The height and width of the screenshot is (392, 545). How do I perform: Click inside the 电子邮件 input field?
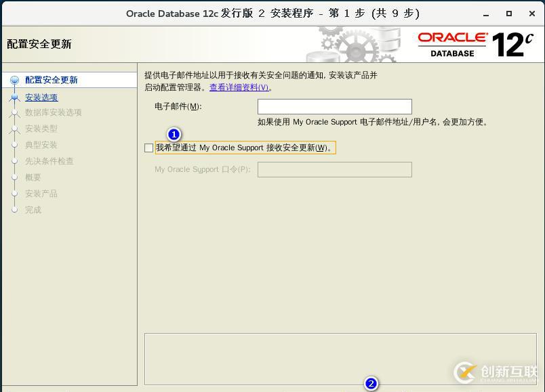[334, 106]
